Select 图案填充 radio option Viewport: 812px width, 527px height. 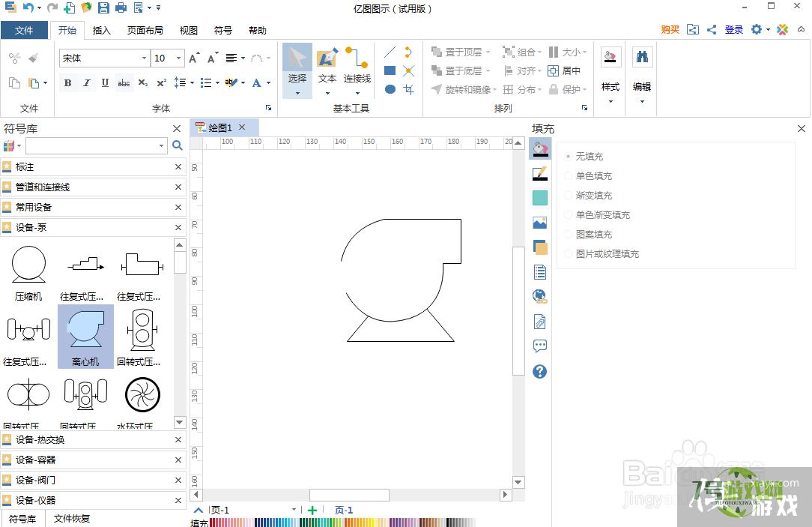[588, 234]
